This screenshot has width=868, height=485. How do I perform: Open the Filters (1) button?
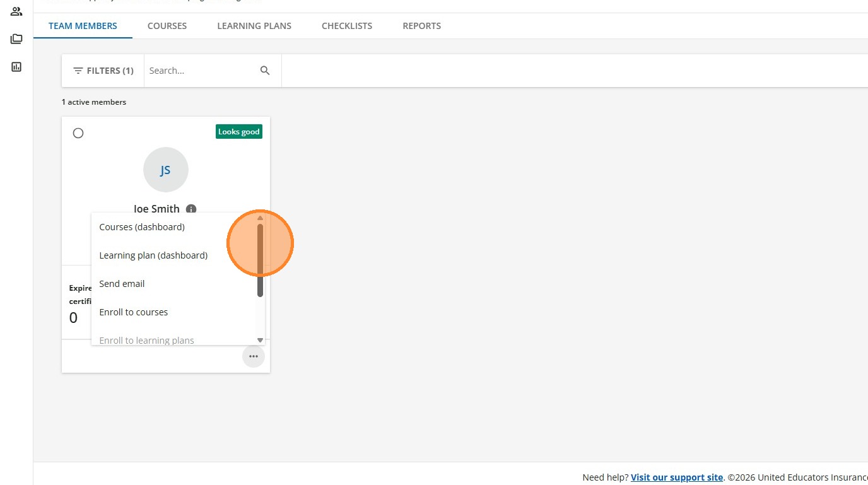pyautogui.click(x=103, y=71)
